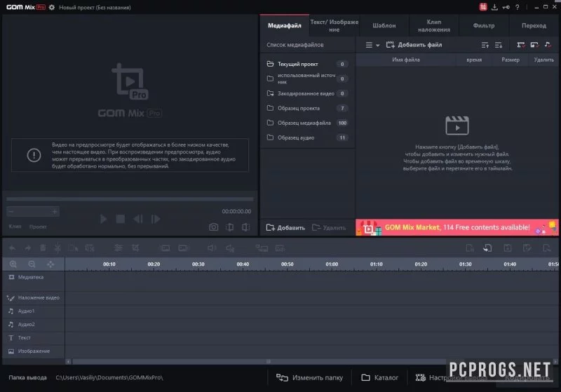The width and height of the screenshot is (561, 392).
Task: Open clip adjust sliders icon
Action: click(x=118, y=248)
